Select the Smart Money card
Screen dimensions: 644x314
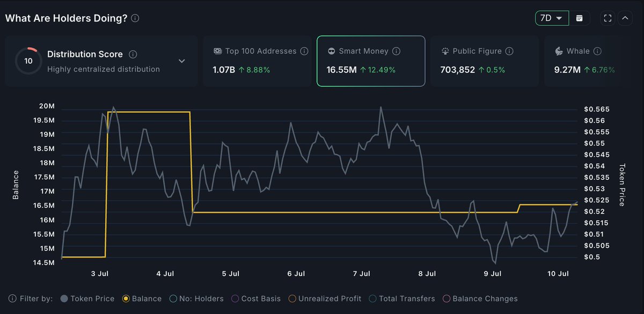[371, 61]
